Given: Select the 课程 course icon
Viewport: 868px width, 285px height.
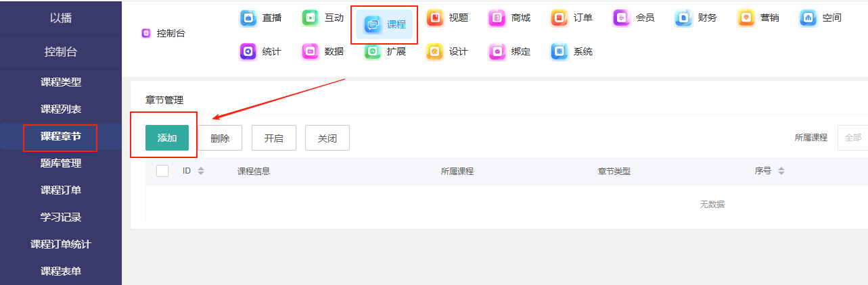Looking at the screenshot, I should pyautogui.click(x=373, y=25).
